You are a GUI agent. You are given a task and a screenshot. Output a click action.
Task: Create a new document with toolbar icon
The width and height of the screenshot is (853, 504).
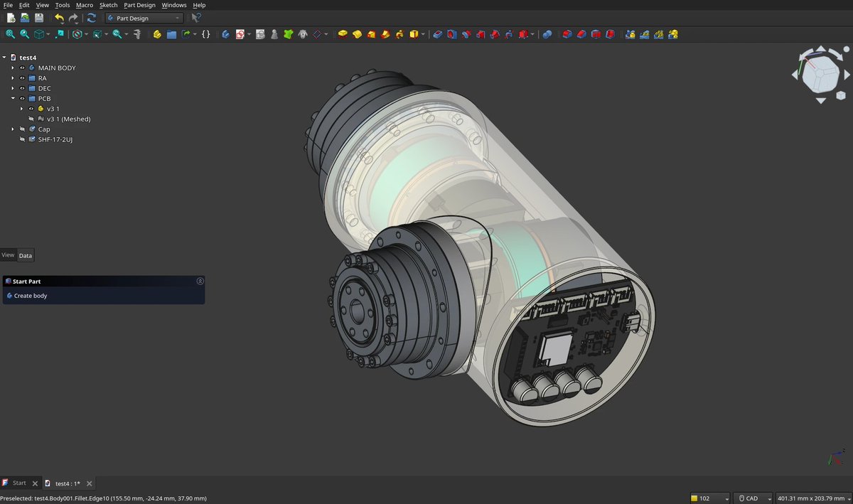tap(11, 18)
